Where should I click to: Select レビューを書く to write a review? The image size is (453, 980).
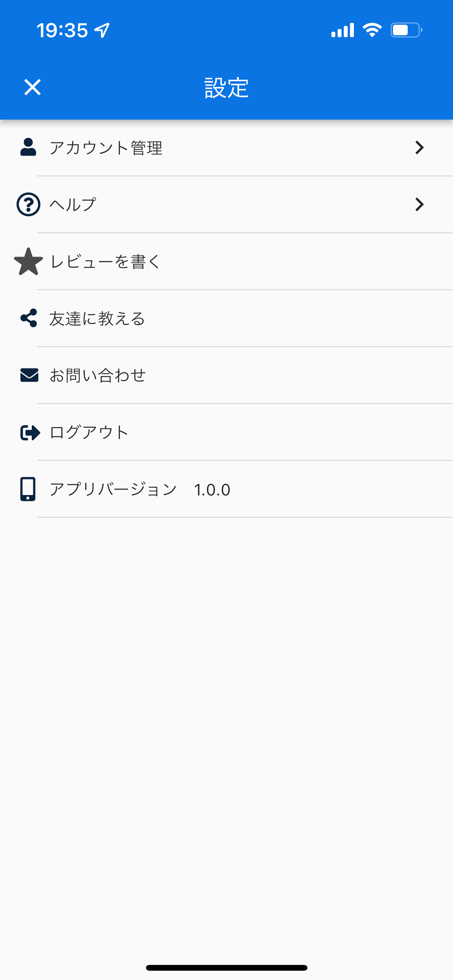pos(105,262)
